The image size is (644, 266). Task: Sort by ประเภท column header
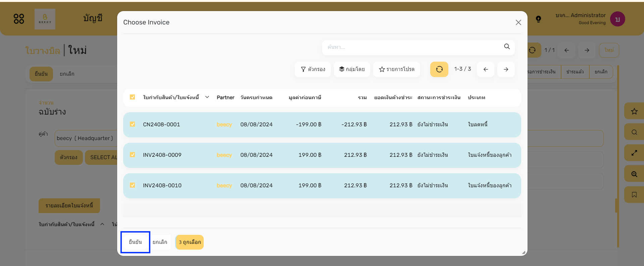[477, 97]
